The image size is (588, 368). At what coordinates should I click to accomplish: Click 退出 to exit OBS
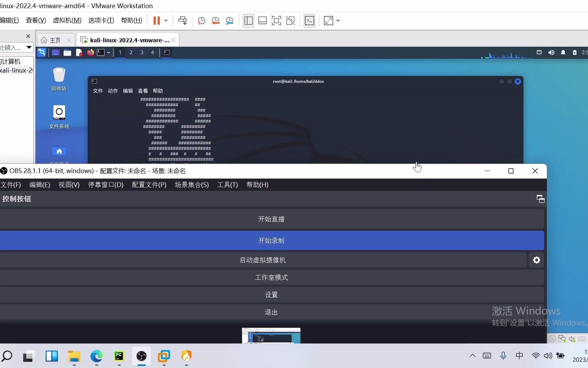click(271, 312)
